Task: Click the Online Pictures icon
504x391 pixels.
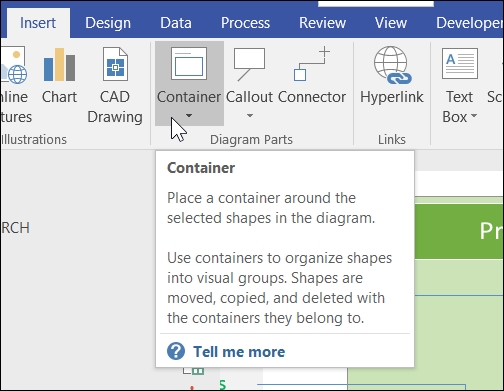Action: pos(14,65)
